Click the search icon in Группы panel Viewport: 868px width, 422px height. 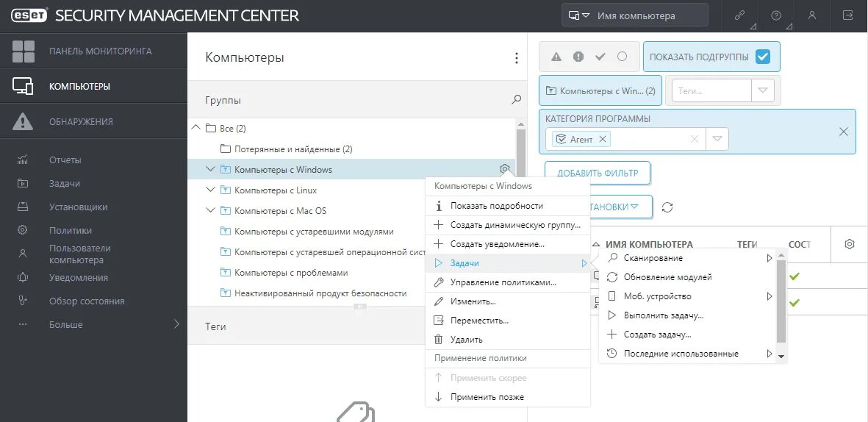pos(517,100)
